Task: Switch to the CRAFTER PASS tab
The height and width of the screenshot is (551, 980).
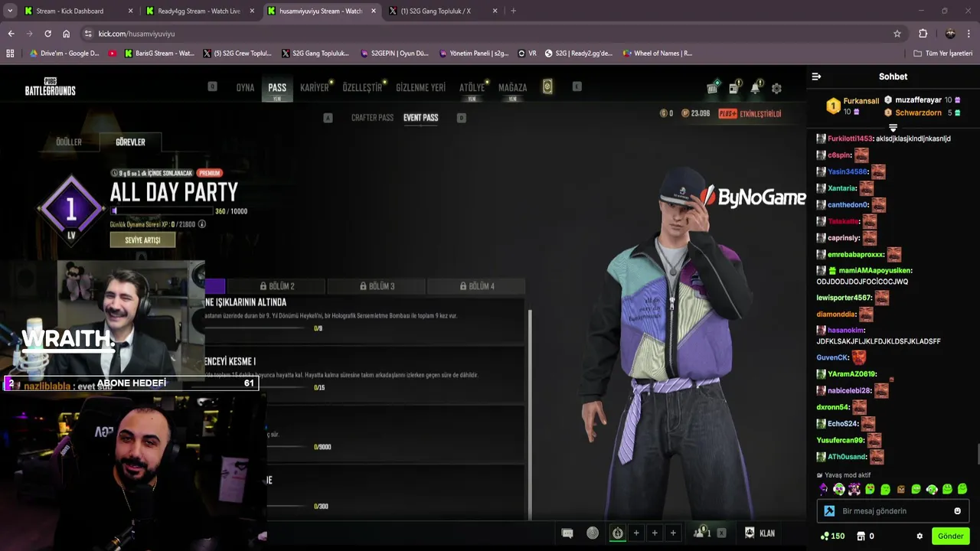Action: 372,118
